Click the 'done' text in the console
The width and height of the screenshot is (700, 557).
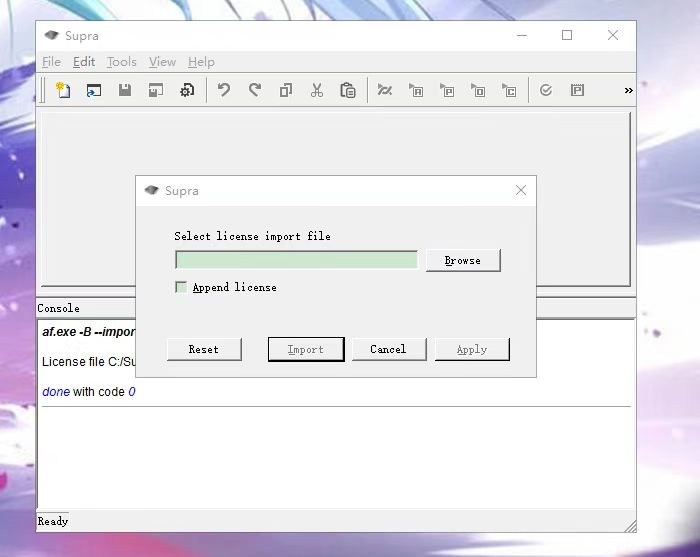point(56,392)
